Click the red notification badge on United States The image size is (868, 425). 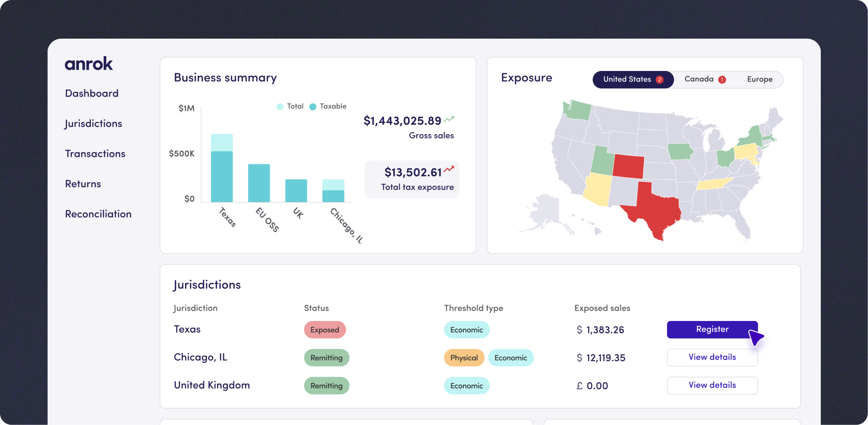[659, 80]
